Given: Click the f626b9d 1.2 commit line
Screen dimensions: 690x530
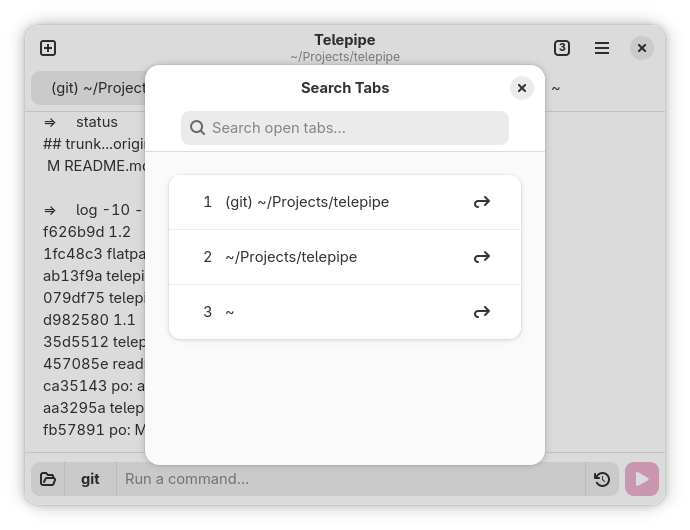Looking at the screenshot, I should [x=87, y=232].
